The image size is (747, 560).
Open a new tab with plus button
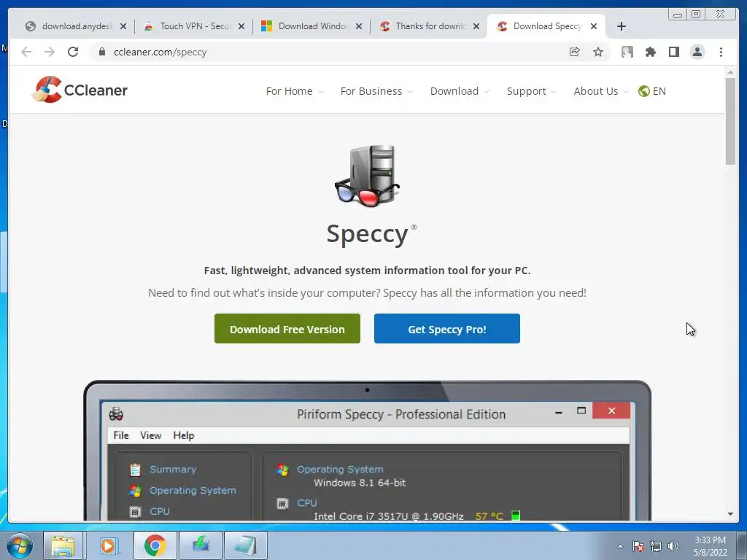coord(622,26)
